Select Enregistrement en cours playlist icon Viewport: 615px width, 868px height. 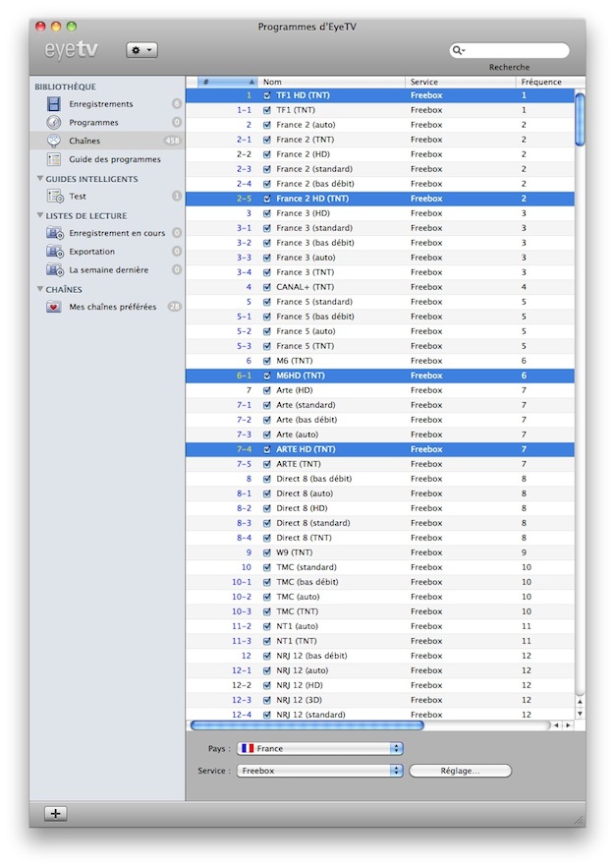(55, 233)
